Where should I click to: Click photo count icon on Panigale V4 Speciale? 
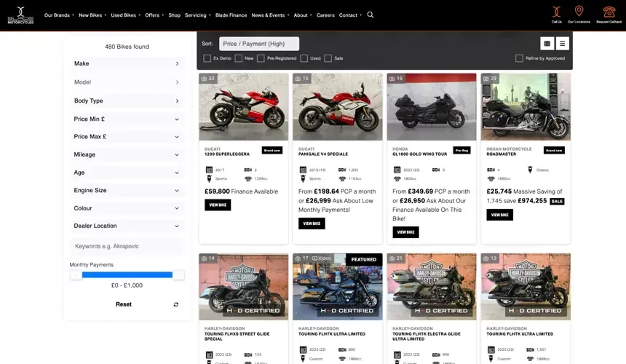tap(298, 79)
